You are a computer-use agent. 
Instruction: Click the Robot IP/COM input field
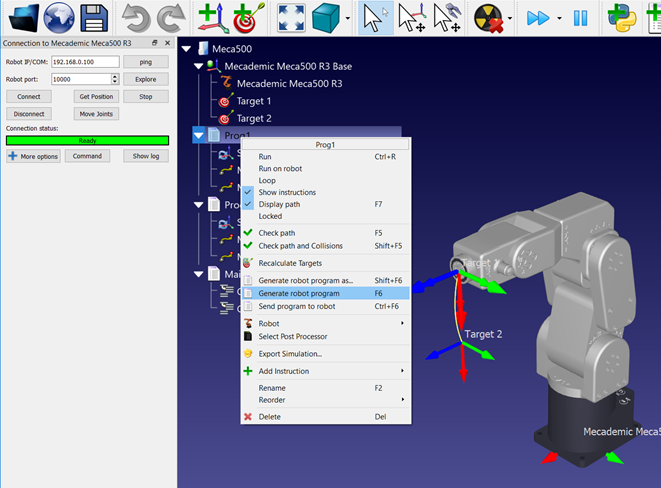coord(85,62)
